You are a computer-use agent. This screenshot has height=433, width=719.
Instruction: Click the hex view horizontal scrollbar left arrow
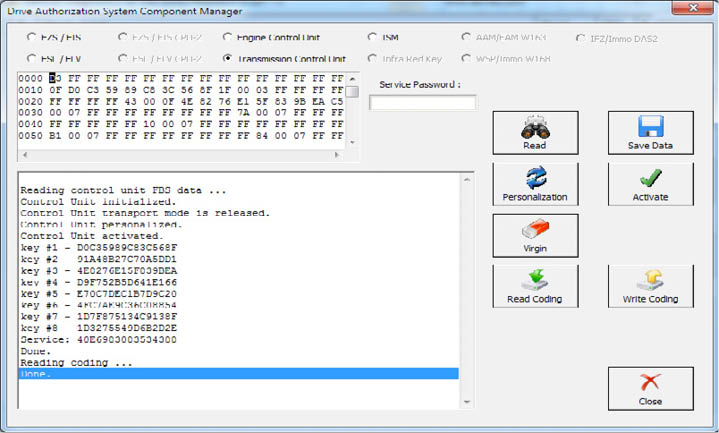pyautogui.click(x=24, y=155)
